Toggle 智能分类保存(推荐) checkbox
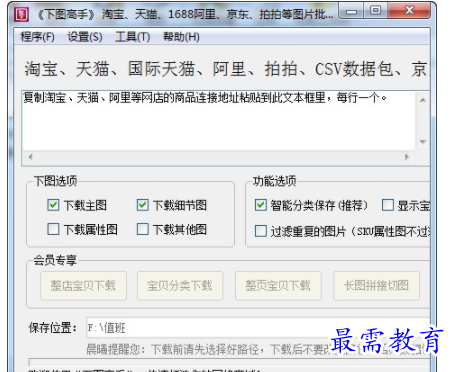The width and height of the screenshot is (452, 372). 261,205
